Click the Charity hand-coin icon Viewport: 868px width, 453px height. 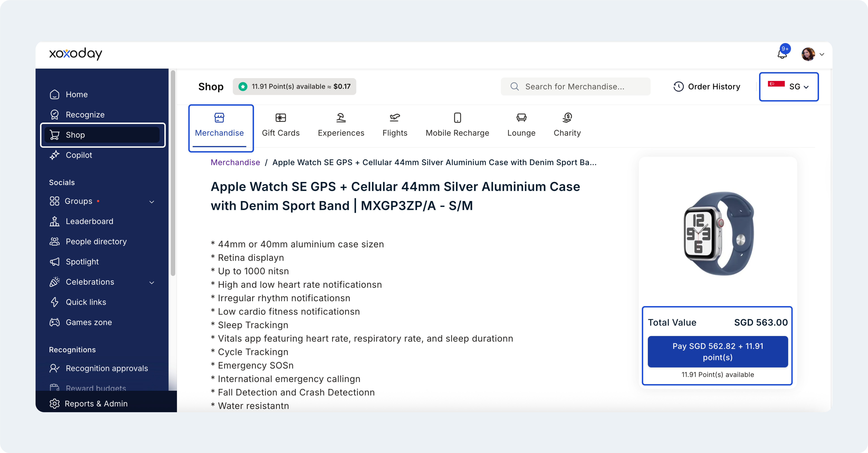567,118
